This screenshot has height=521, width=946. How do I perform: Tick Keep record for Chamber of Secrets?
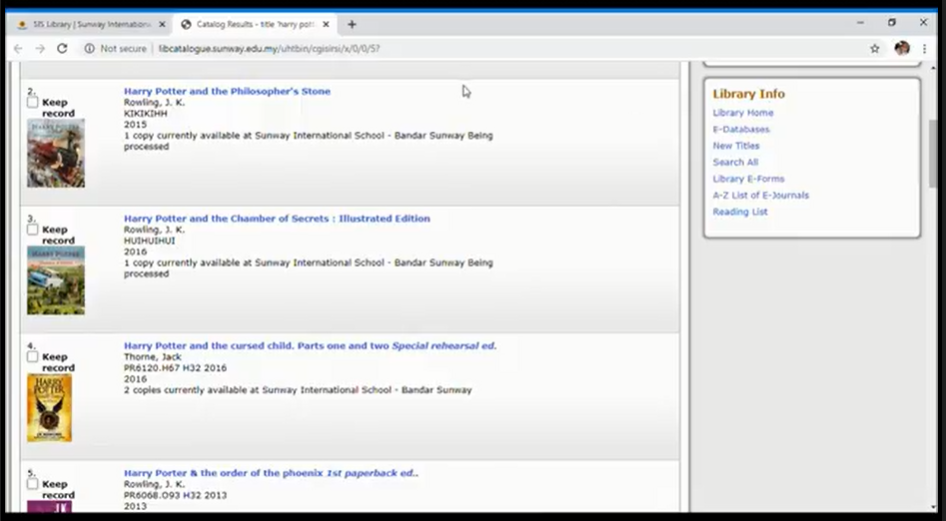tap(33, 230)
